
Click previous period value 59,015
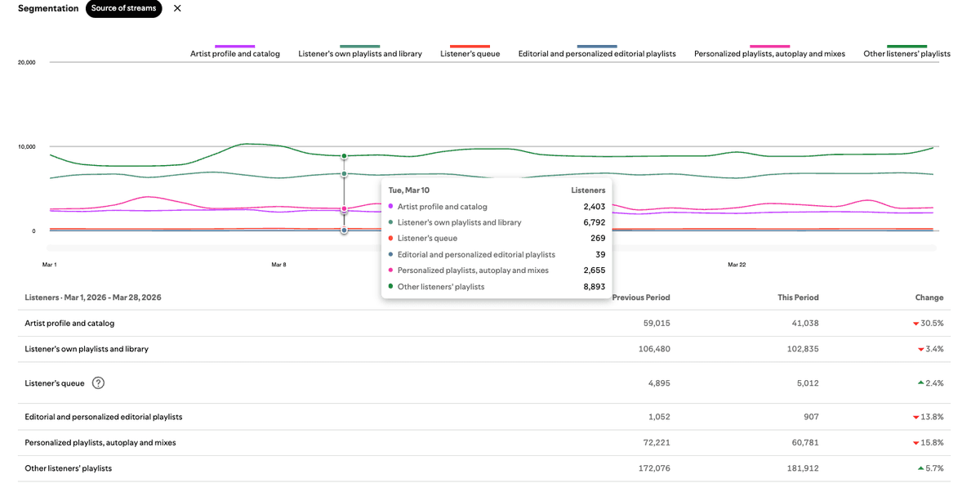click(657, 323)
